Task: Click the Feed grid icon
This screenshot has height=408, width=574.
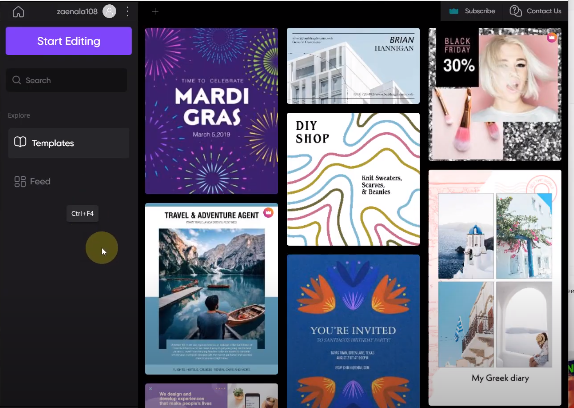Action: pos(20,181)
